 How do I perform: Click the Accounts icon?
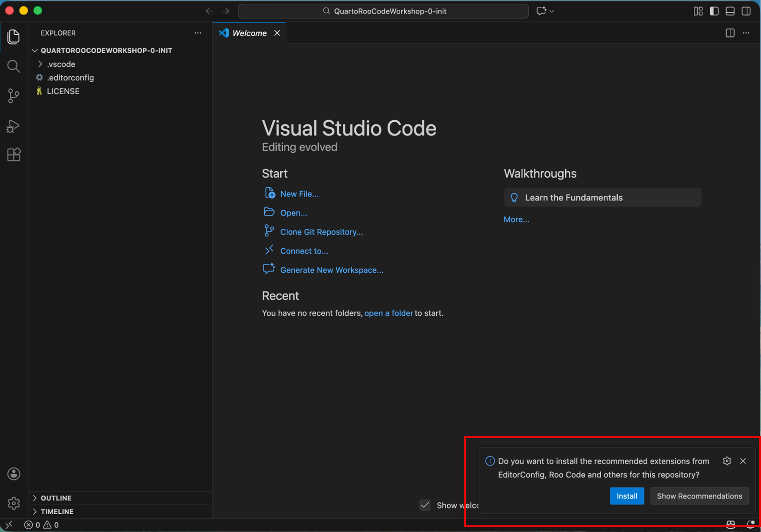pos(14,474)
